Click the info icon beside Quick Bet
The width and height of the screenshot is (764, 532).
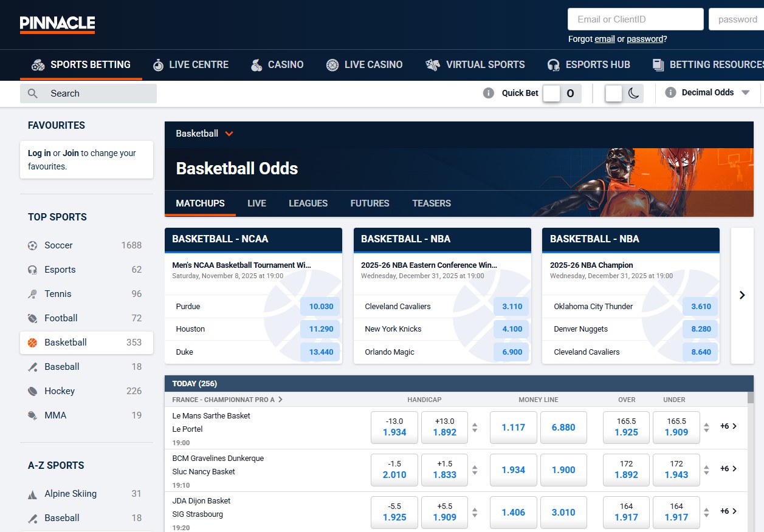tap(490, 94)
